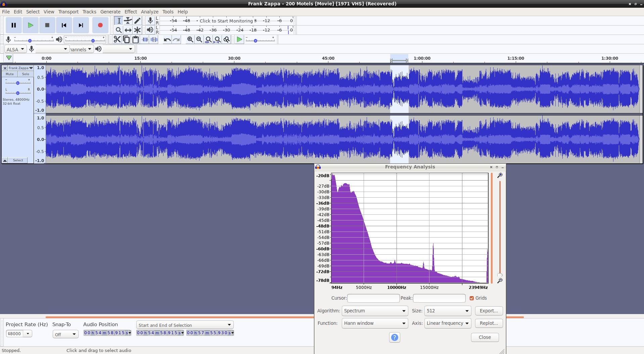
Task: Click the Play-at-speed green icon
Action: point(239,40)
